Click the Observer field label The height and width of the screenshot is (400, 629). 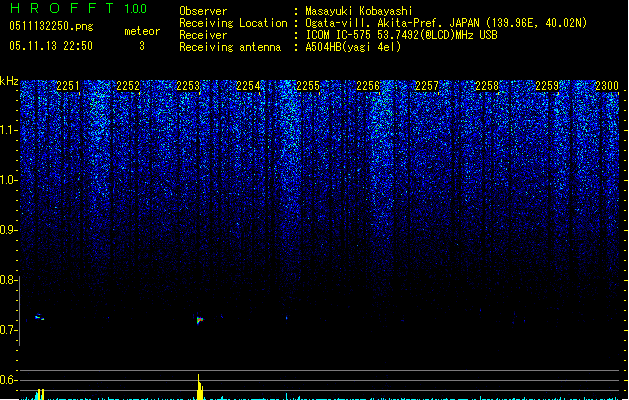[x=203, y=11]
